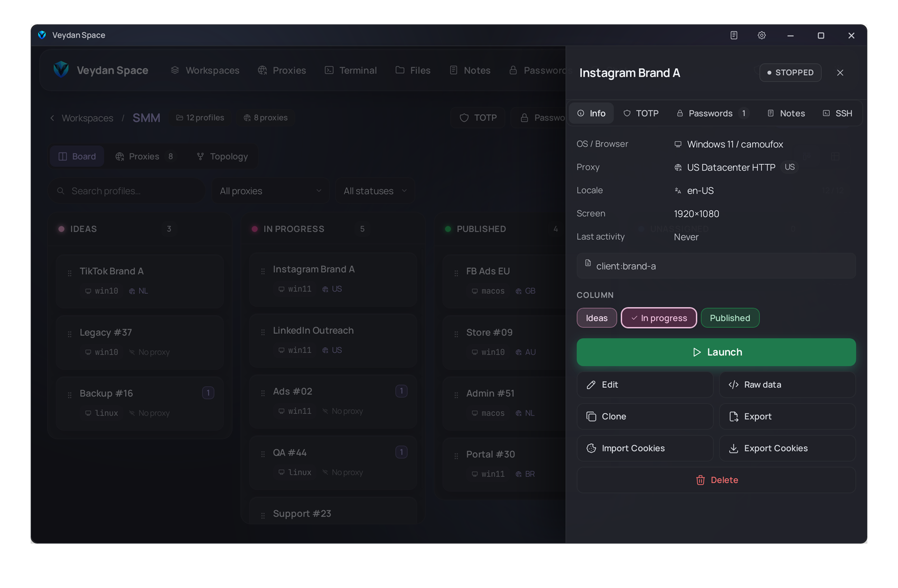Click the drag handle on Legacy #37
898x588 pixels.
(x=70, y=334)
